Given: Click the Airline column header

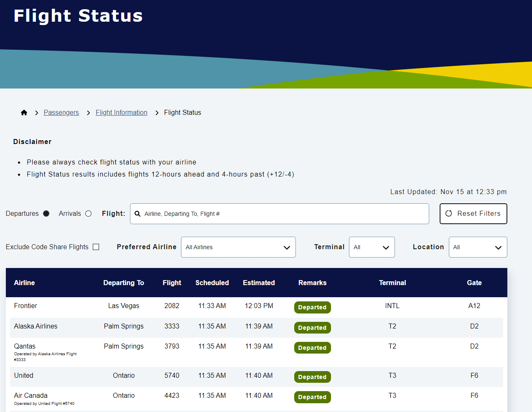Looking at the screenshot, I should pyautogui.click(x=24, y=283).
